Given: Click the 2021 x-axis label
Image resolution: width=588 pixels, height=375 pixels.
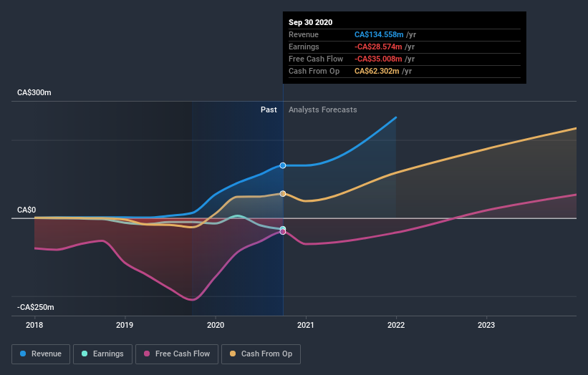Looking at the screenshot, I should pyautogui.click(x=306, y=325).
